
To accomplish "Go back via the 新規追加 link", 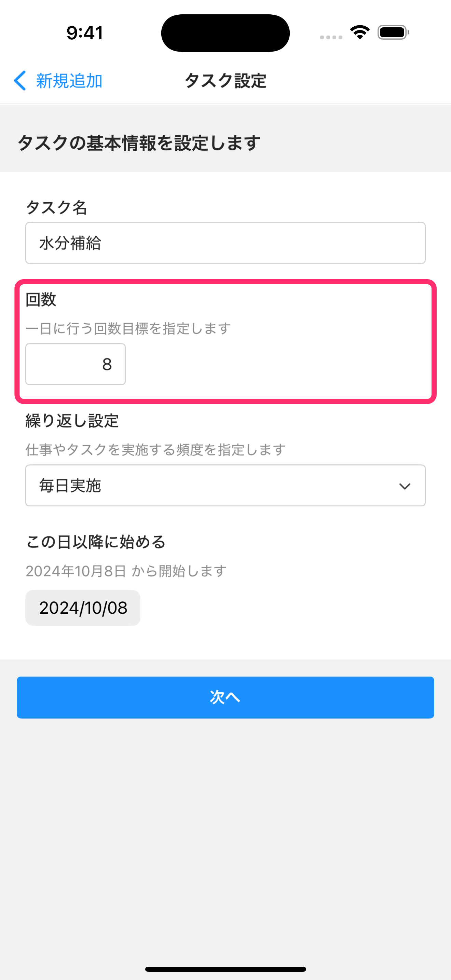I will click(x=69, y=81).
